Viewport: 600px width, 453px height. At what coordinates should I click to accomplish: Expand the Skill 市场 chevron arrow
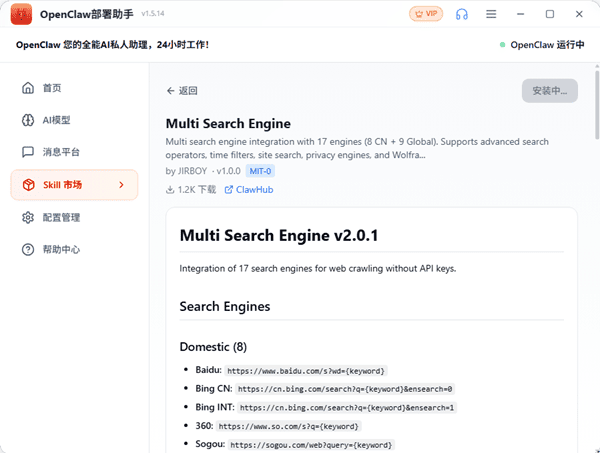tap(121, 185)
